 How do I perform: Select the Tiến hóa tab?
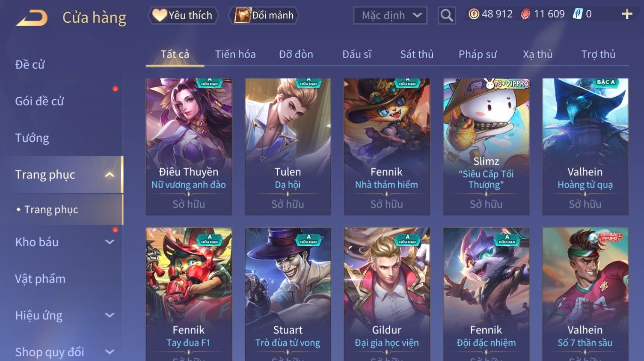(235, 54)
